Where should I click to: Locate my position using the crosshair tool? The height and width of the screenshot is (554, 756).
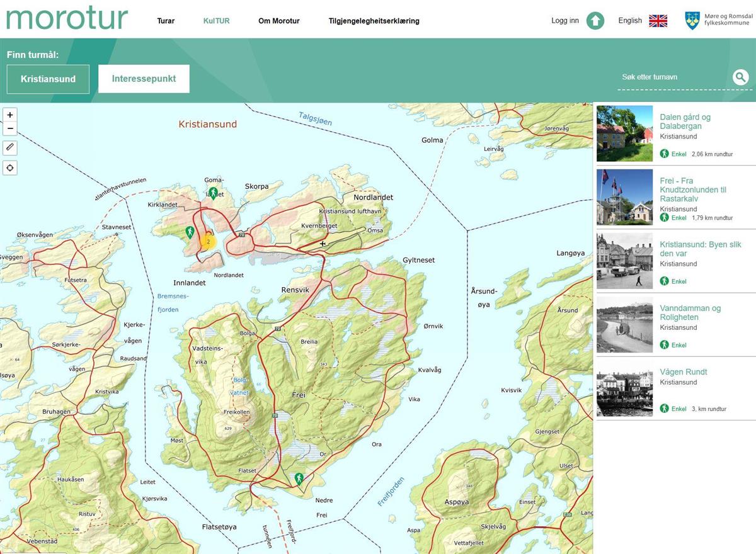tap(10, 167)
